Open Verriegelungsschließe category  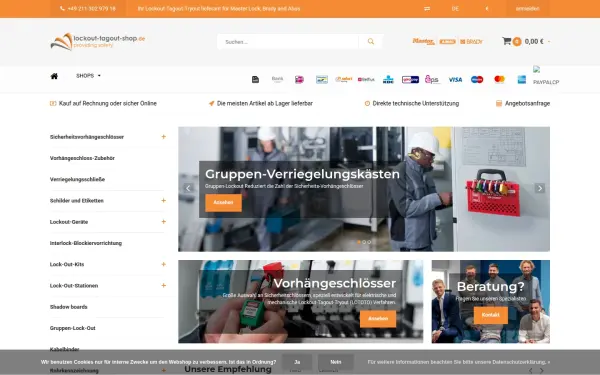(77, 179)
